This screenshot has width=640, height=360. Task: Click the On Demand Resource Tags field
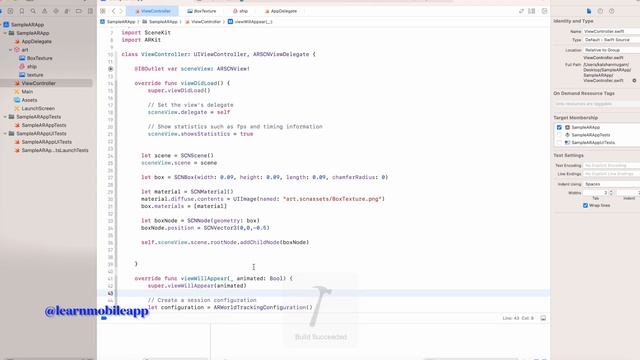tap(596, 104)
